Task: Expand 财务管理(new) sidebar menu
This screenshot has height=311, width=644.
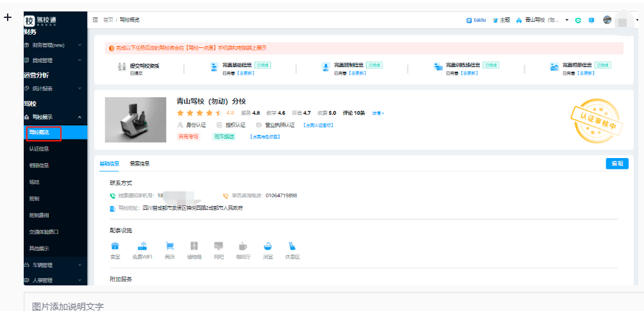Action: [56, 45]
